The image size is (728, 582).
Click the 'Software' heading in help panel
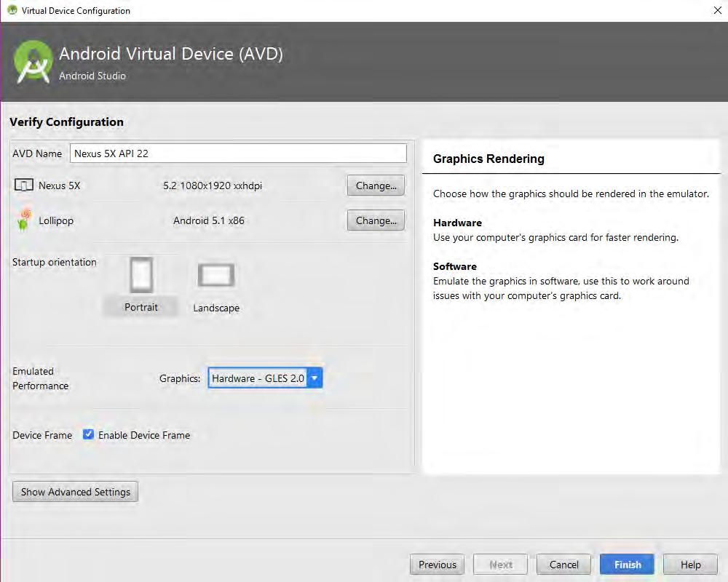[454, 266]
